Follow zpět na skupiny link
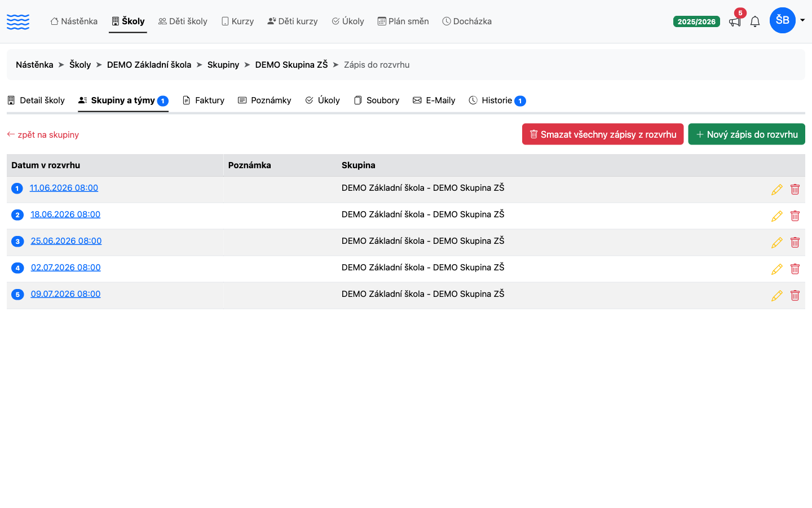 43,135
